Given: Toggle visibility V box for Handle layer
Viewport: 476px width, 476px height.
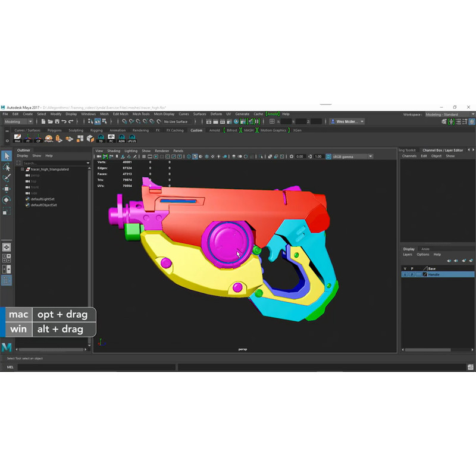Looking at the screenshot, I should click(x=405, y=274).
